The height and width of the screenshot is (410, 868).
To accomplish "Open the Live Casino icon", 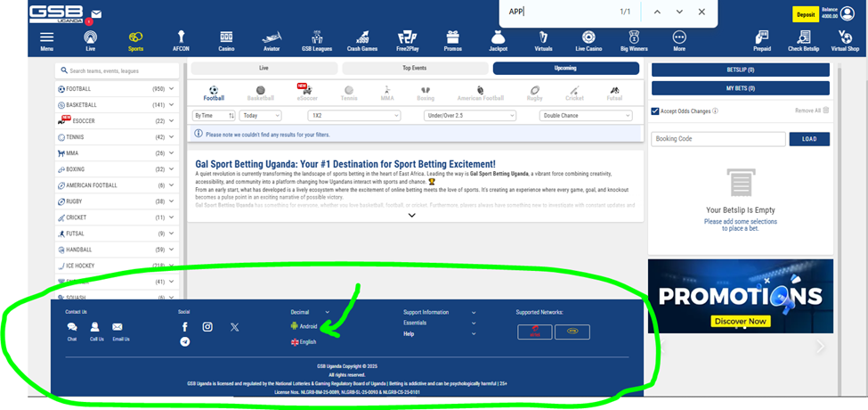I will [x=588, y=37].
